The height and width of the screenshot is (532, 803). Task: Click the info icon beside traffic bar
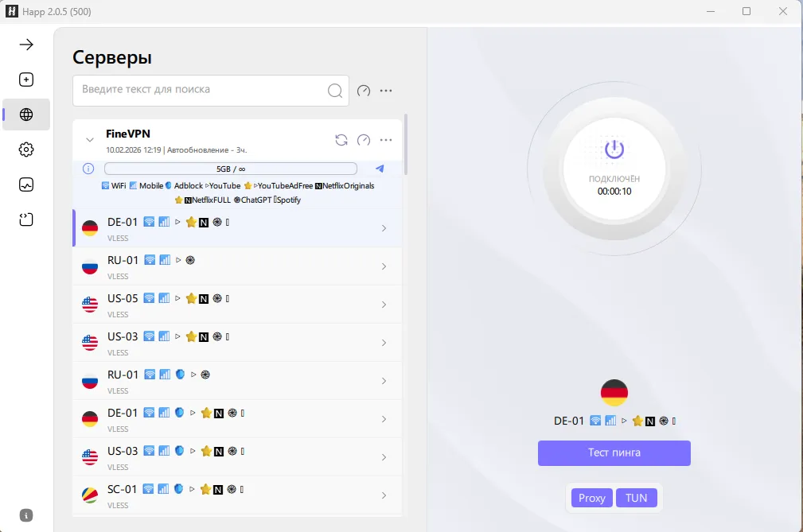(88, 169)
